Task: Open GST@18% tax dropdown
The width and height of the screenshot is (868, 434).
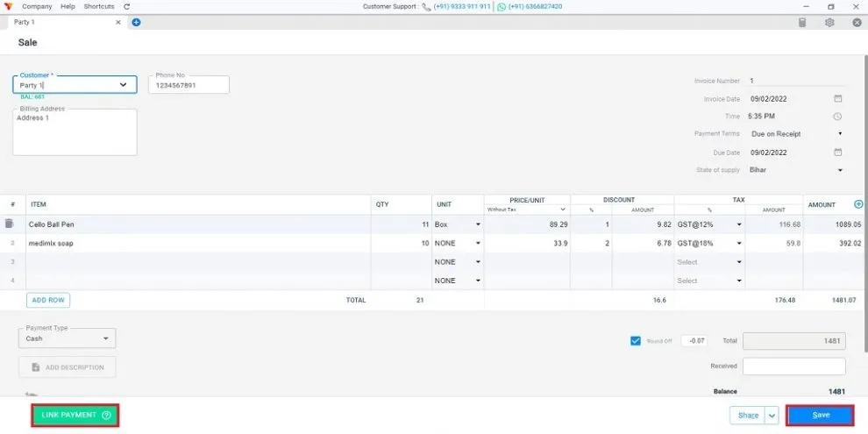Action: (739, 244)
